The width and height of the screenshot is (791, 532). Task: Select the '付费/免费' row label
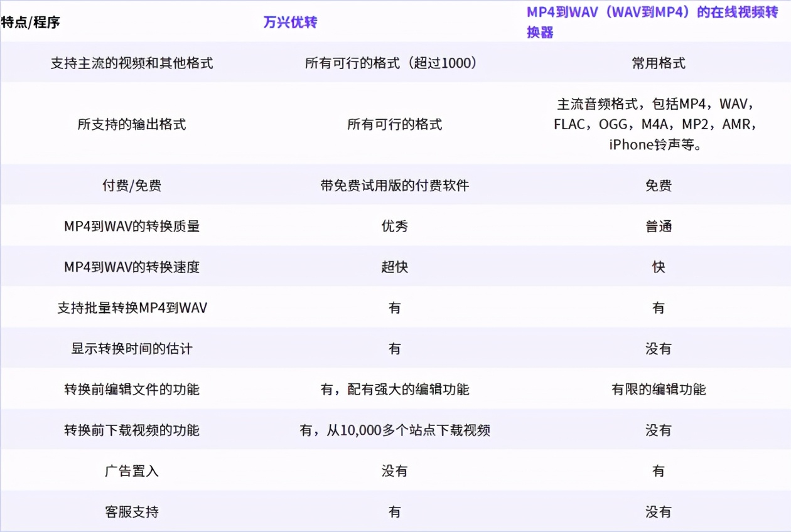(132, 186)
